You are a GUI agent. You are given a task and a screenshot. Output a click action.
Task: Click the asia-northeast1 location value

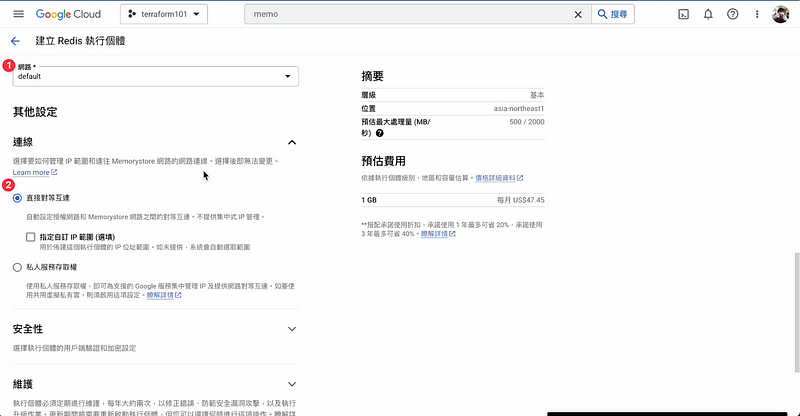coord(519,108)
